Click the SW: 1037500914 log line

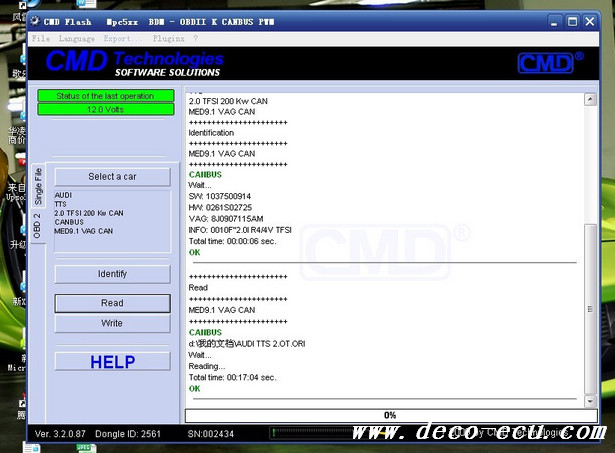click(220, 196)
